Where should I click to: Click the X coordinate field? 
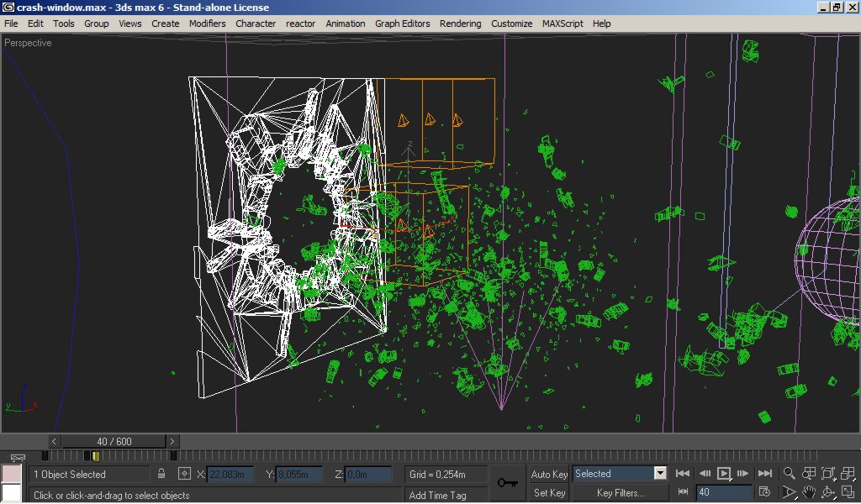(x=230, y=475)
